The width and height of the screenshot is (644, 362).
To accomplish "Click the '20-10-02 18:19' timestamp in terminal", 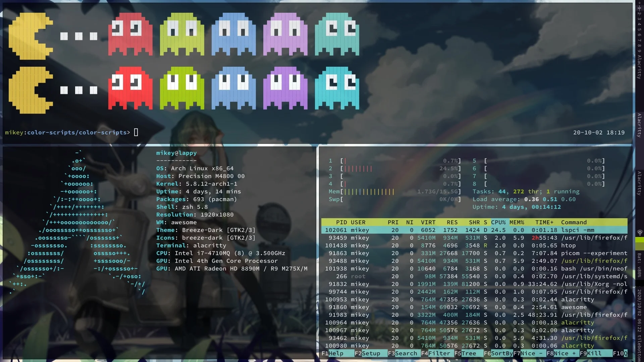I will [599, 132].
